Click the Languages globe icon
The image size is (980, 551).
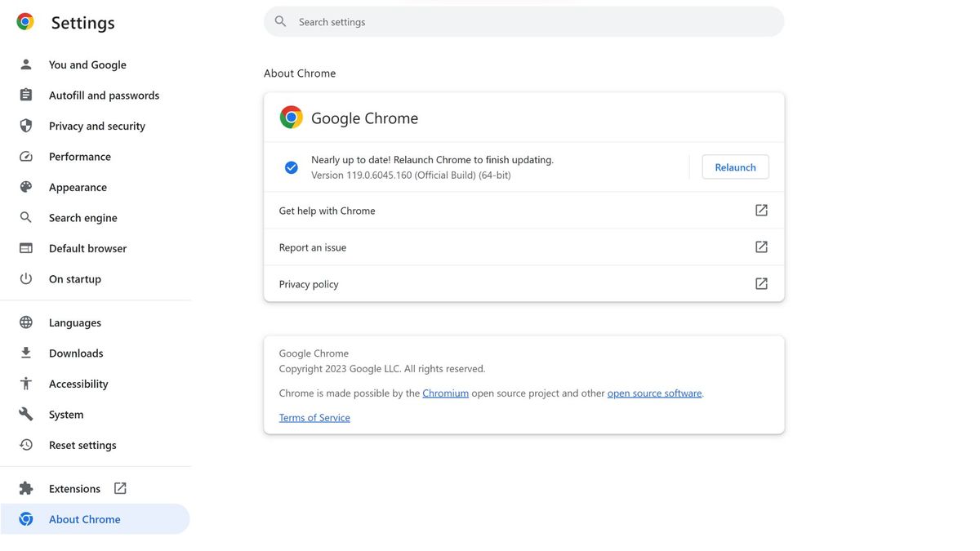(x=25, y=322)
